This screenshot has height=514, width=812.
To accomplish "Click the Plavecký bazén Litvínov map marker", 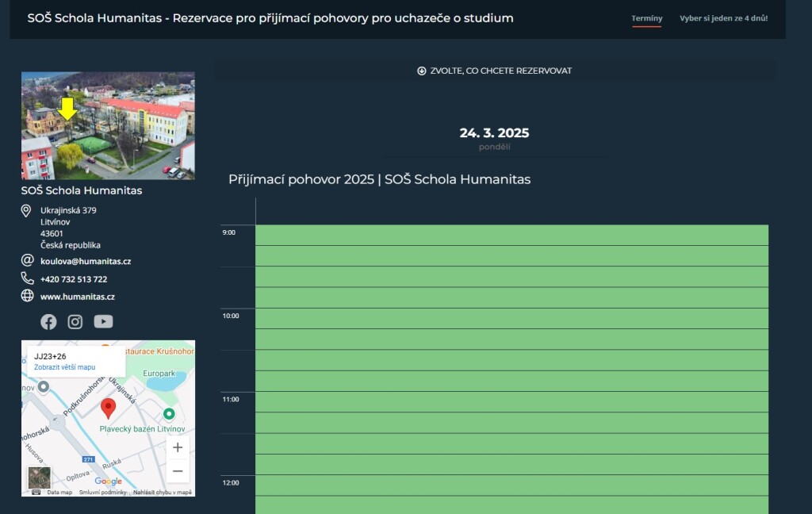I will pyautogui.click(x=169, y=414).
